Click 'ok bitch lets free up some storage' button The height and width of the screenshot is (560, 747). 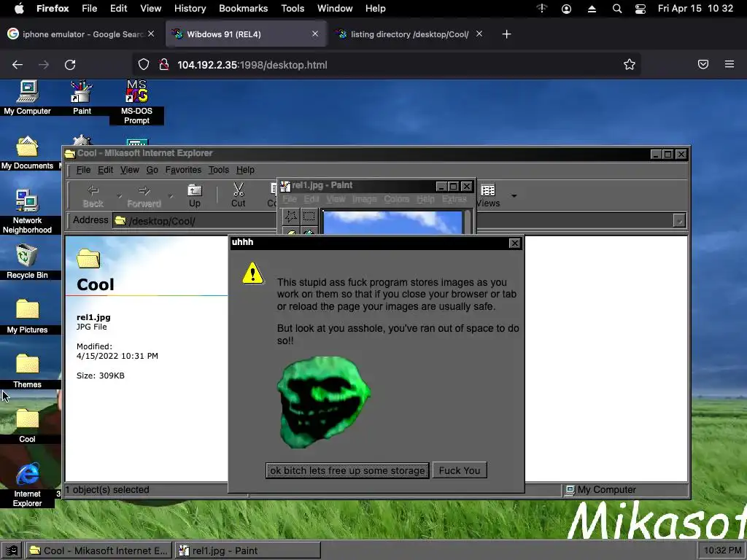tap(347, 470)
